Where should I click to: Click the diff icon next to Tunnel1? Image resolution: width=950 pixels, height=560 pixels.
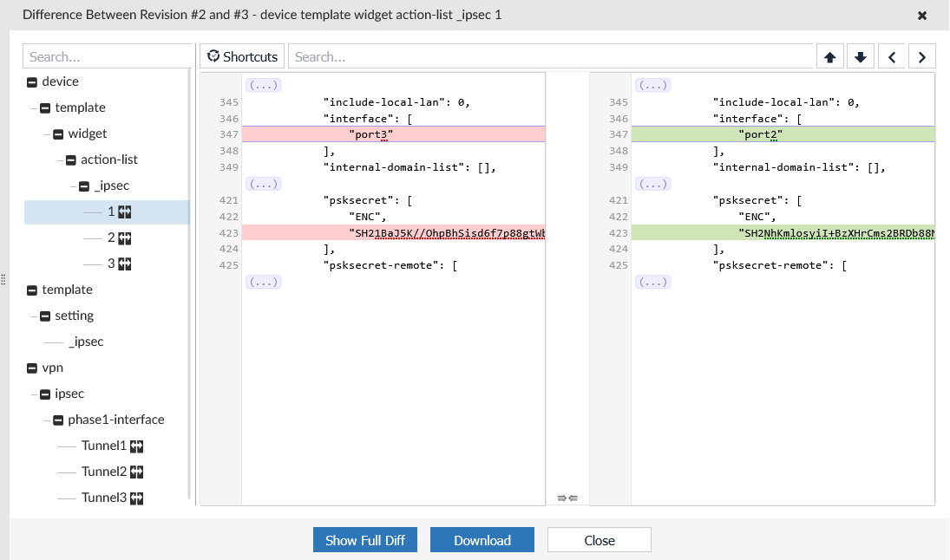point(135,446)
